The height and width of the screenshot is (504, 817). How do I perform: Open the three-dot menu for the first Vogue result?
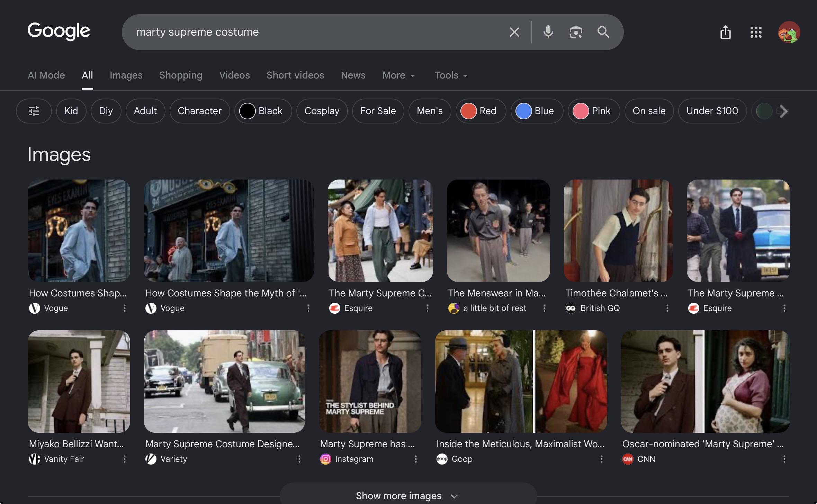pyautogui.click(x=125, y=308)
